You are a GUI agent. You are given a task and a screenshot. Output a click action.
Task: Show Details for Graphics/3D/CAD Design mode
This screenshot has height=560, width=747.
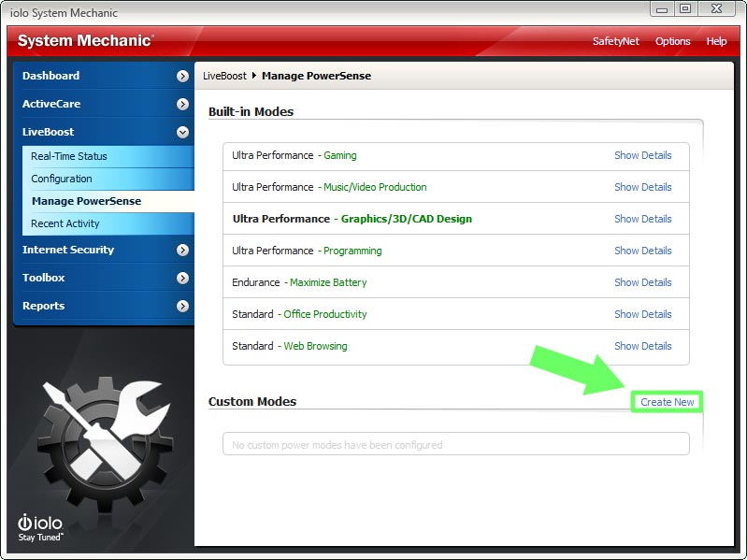click(x=642, y=219)
